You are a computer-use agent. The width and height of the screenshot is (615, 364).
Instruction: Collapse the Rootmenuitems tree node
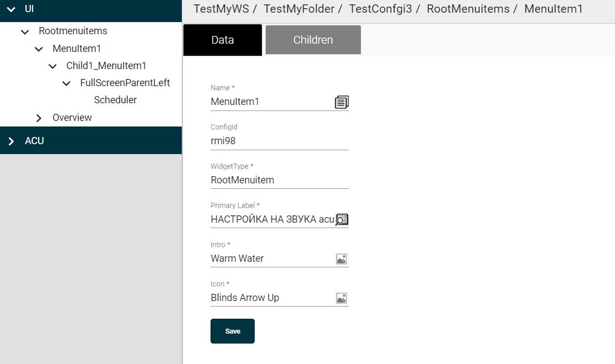(24, 31)
